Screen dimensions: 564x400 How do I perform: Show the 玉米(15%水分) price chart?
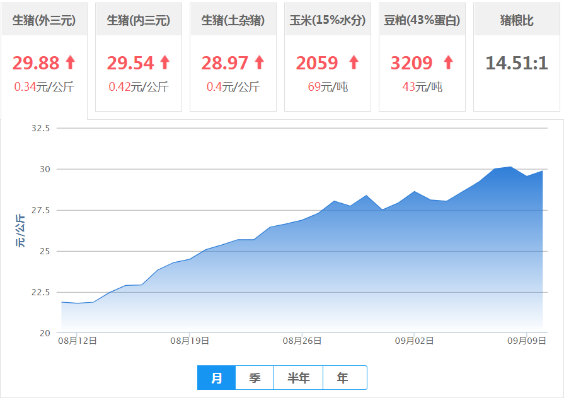point(327,57)
